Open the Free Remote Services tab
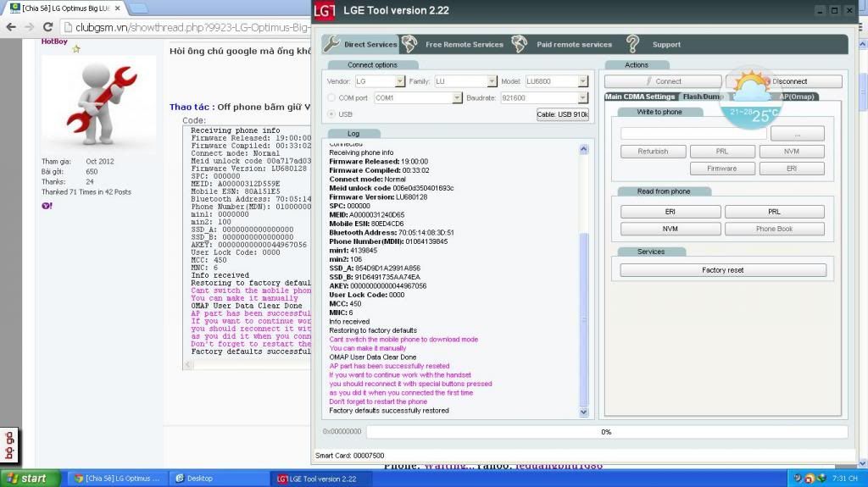The height and width of the screenshot is (487, 868). click(x=465, y=44)
